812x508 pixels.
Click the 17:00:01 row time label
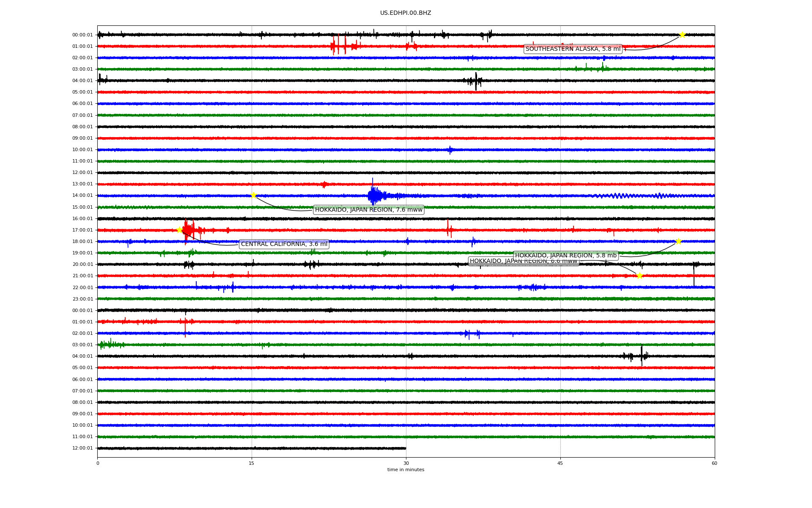[x=82, y=230]
